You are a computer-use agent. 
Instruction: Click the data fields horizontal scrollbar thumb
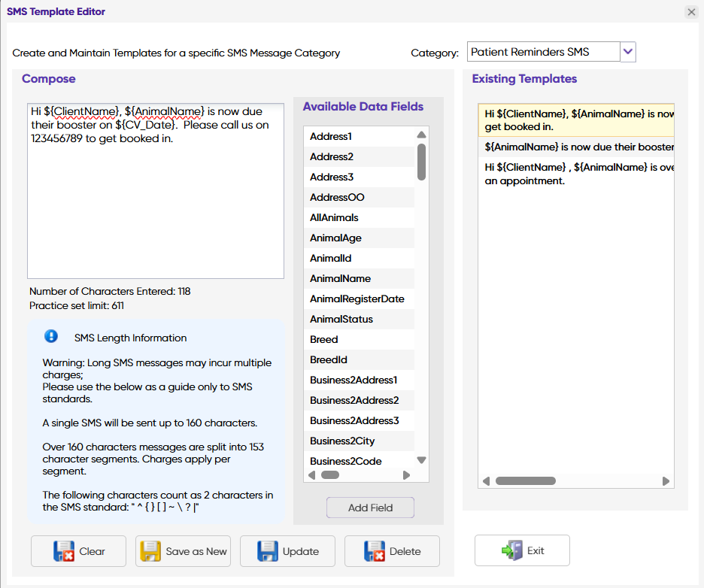tap(330, 475)
